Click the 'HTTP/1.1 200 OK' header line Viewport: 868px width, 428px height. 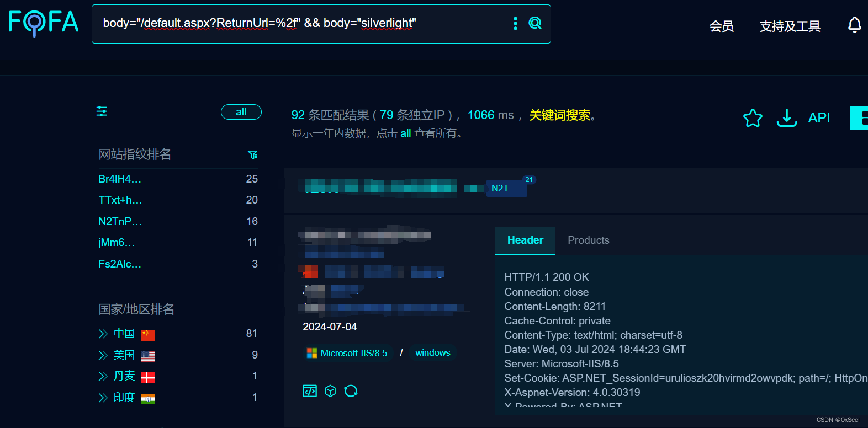[547, 277]
